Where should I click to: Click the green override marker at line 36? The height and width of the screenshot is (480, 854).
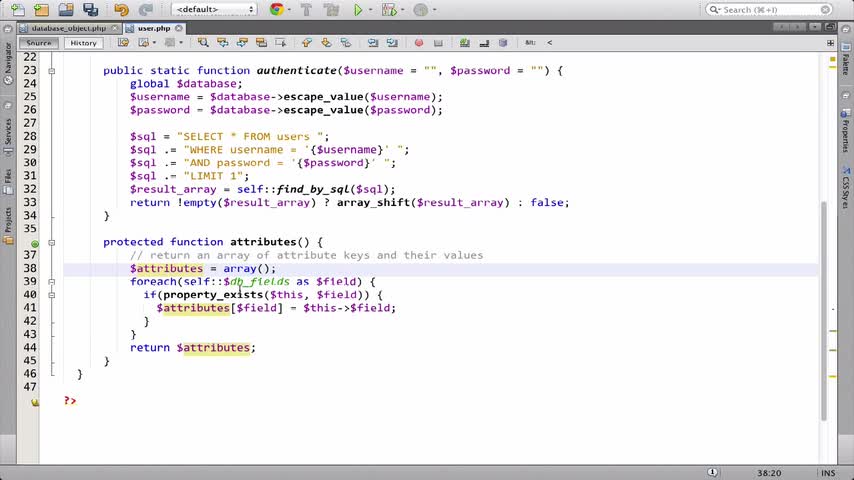[x=35, y=244]
